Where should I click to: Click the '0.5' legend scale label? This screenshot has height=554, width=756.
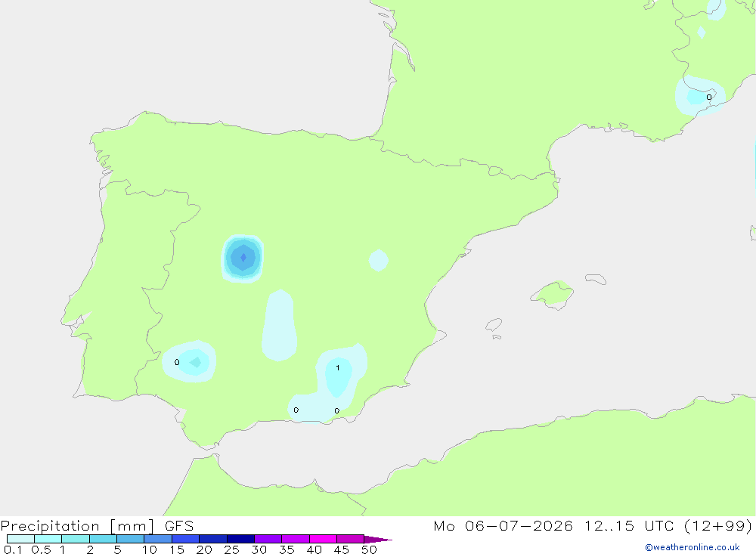click(x=41, y=549)
